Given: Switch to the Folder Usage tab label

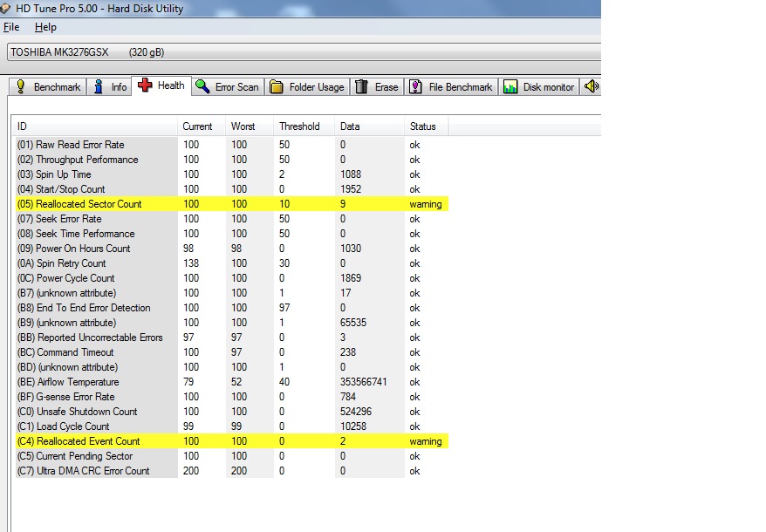Looking at the screenshot, I should point(317,87).
